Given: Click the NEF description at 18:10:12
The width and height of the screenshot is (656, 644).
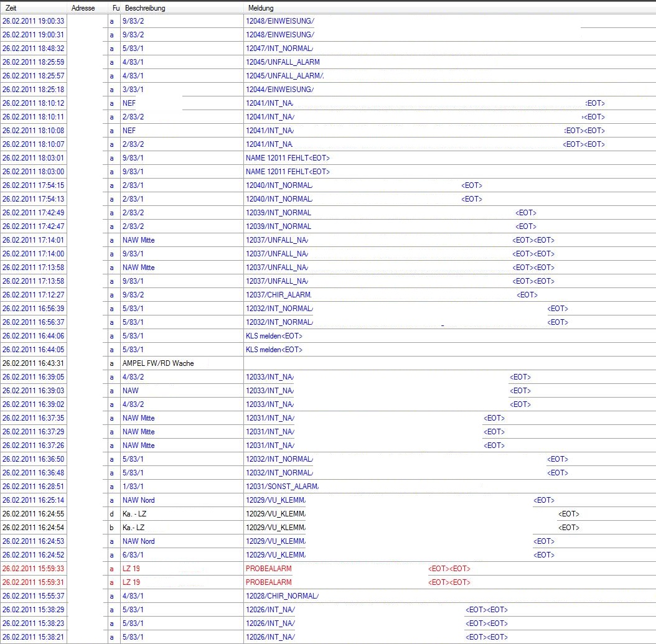Looking at the screenshot, I should (129, 103).
